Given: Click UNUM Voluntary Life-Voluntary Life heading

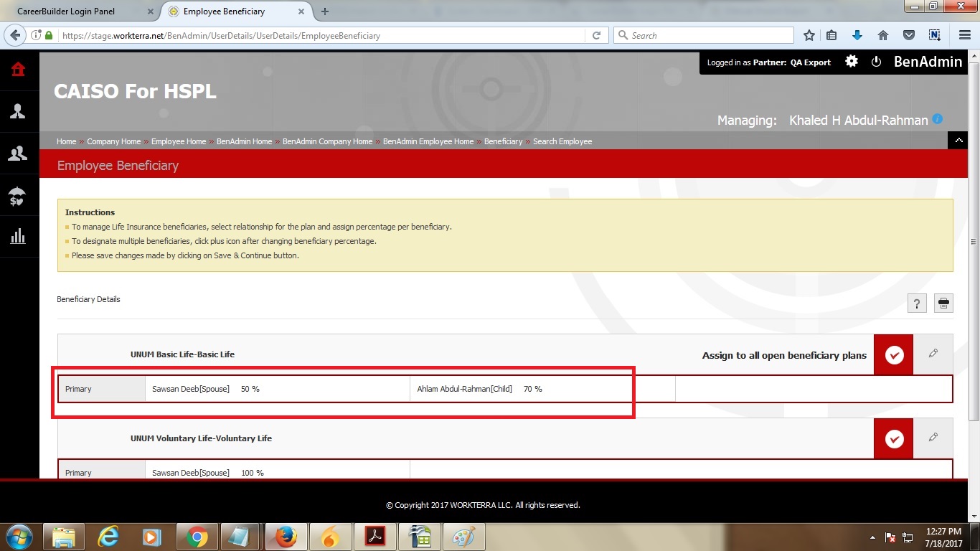Looking at the screenshot, I should tap(201, 438).
